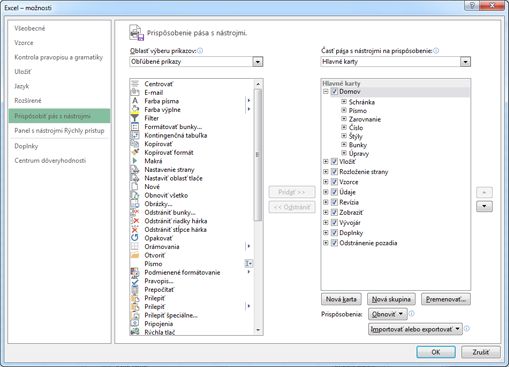The height and width of the screenshot is (367, 509).
Task: Expand the Písmo group under Domov
Action: [344, 110]
